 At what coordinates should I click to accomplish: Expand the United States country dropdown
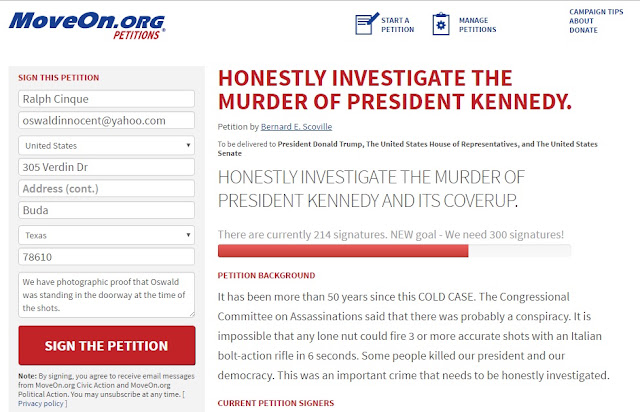pyautogui.click(x=107, y=145)
